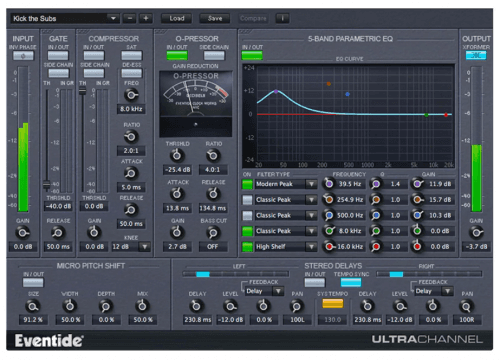
Task: Click the Compressor Gain knob
Action: [x=94, y=232]
